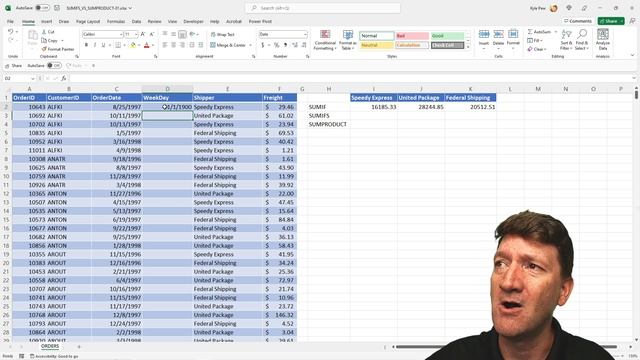Toggle AutoSave switch in title bar

point(42,8)
